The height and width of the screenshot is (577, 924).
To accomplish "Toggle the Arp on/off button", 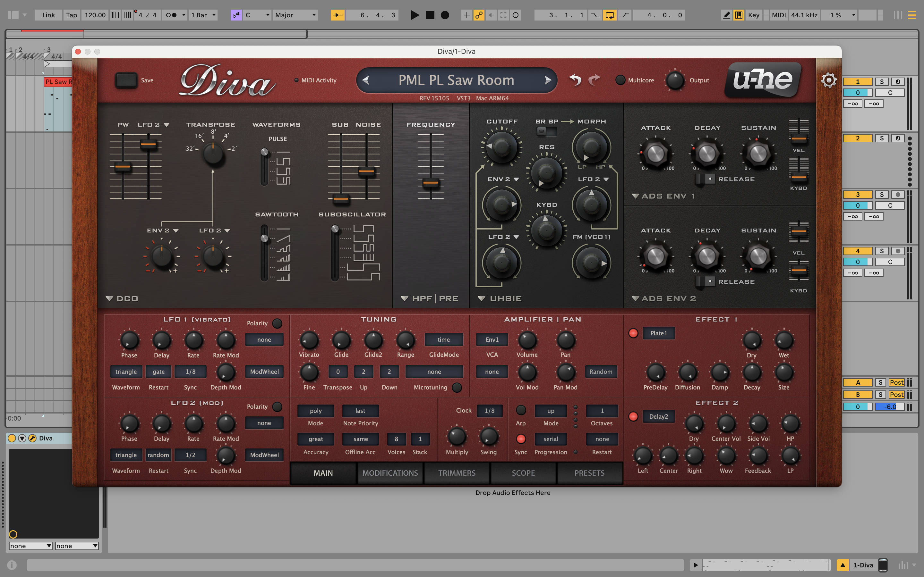I will point(520,410).
